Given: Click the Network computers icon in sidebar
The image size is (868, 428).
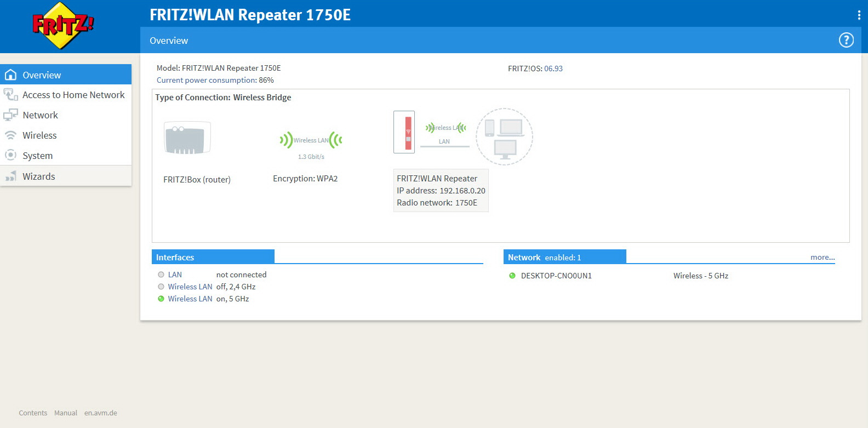Looking at the screenshot, I should coord(10,115).
